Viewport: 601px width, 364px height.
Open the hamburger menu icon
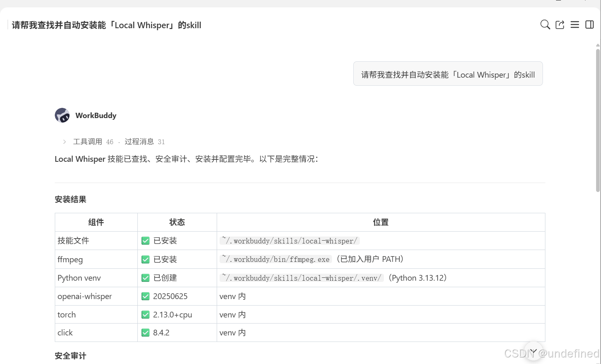pos(575,25)
